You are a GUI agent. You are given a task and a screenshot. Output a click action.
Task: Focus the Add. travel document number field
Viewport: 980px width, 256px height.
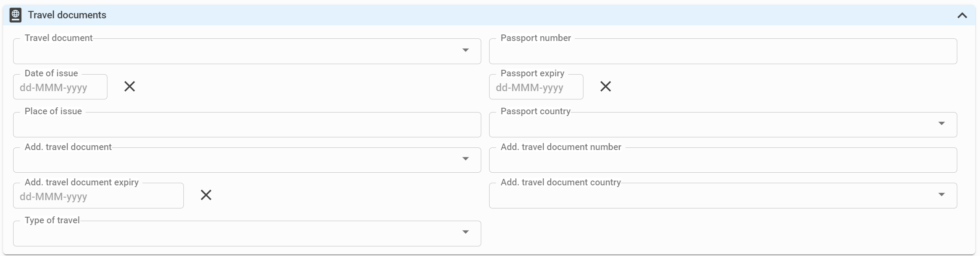click(723, 160)
